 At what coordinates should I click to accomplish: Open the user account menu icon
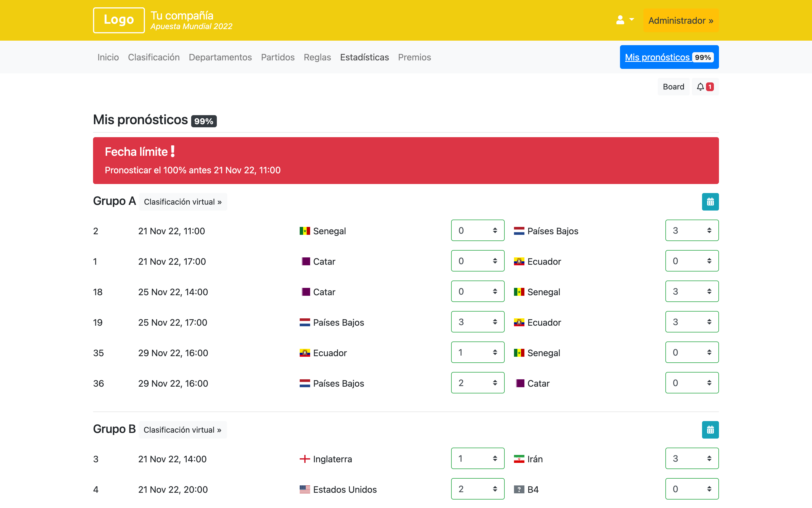pos(625,20)
